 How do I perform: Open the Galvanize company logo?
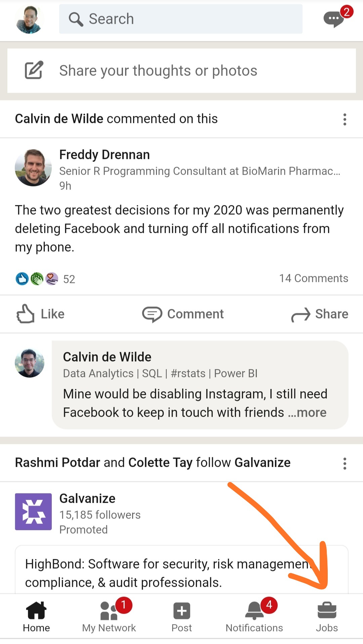coord(33,511)
